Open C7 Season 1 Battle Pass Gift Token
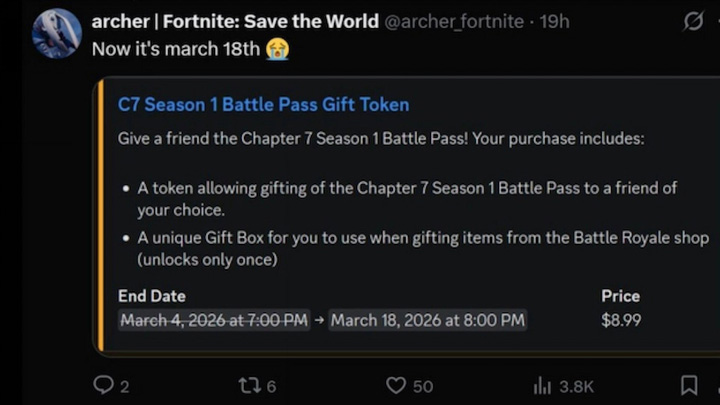The width and height of the screenshot is (720, 405). (x=263, y=105)
